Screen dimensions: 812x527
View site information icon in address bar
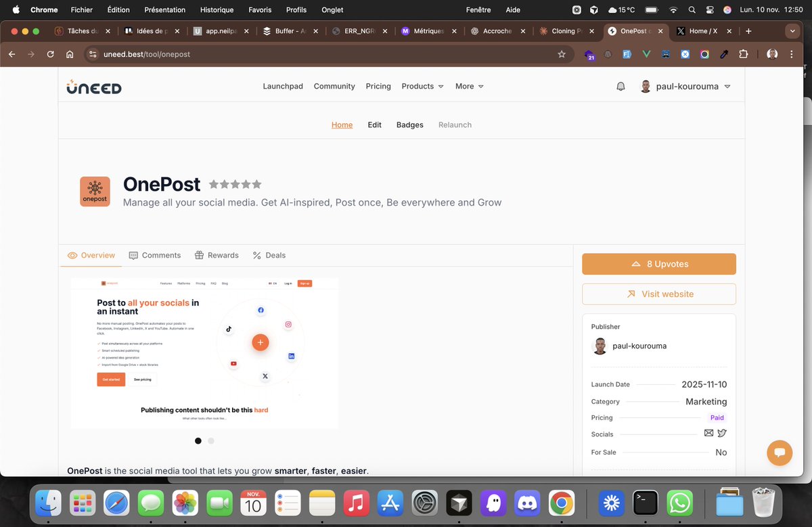tap(93, 54)
